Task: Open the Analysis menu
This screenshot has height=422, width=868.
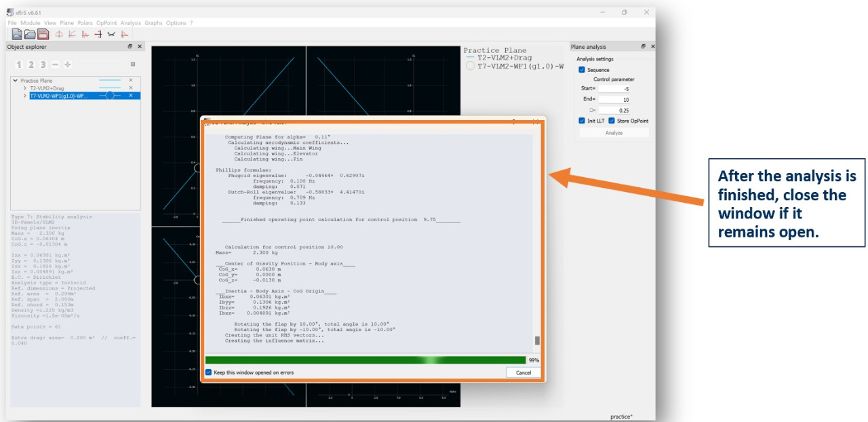Action: tap(130, 23)
